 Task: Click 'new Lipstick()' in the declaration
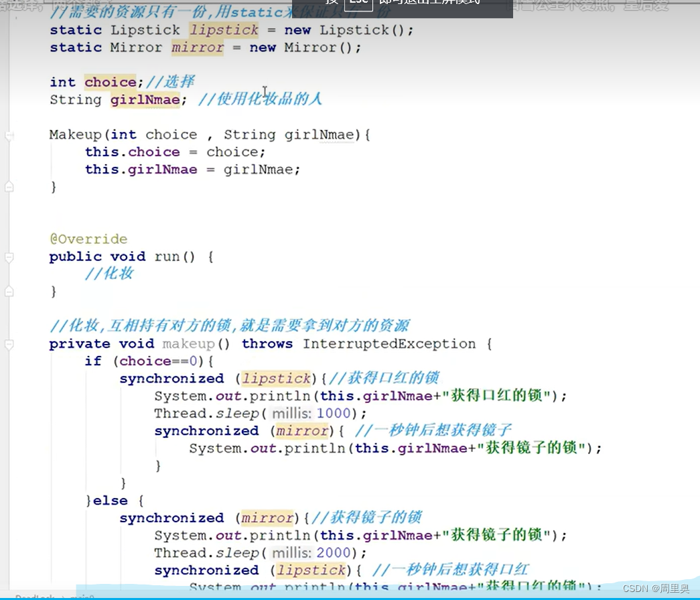344,30
